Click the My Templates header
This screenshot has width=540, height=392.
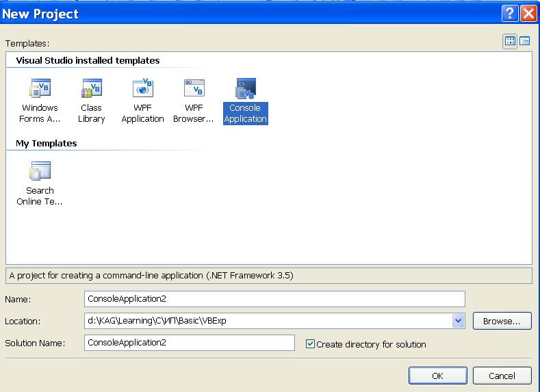click(46, 143)
